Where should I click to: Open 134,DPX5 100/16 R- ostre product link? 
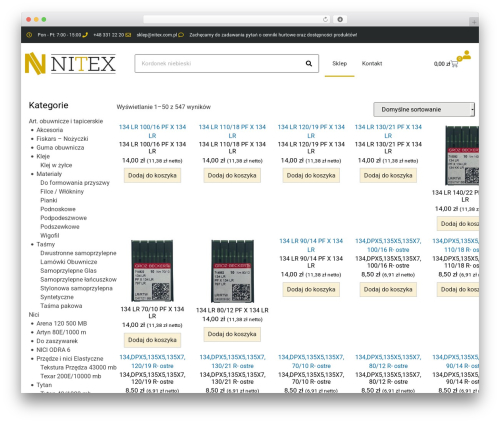388,245
